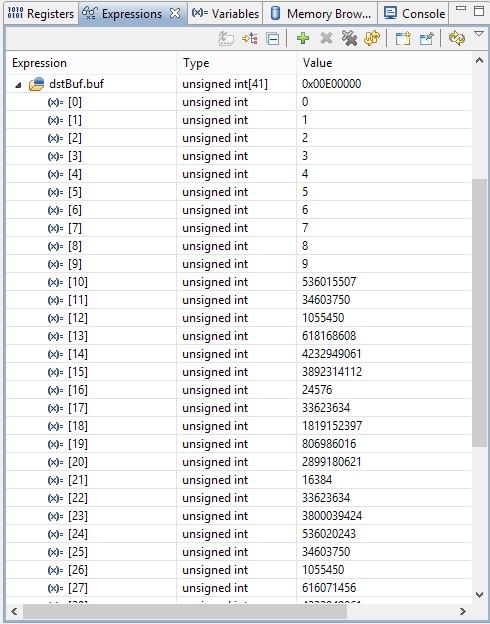The image size is (490, 624).
Task: Click value 618168608 of element [13]
Action: pyautogui.click(x=329, y=336)
